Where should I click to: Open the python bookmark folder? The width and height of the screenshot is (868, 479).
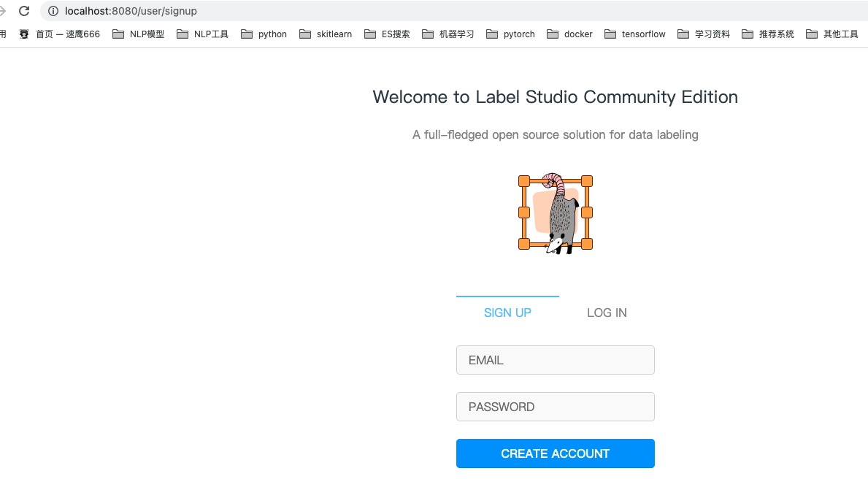click(264, 34)
